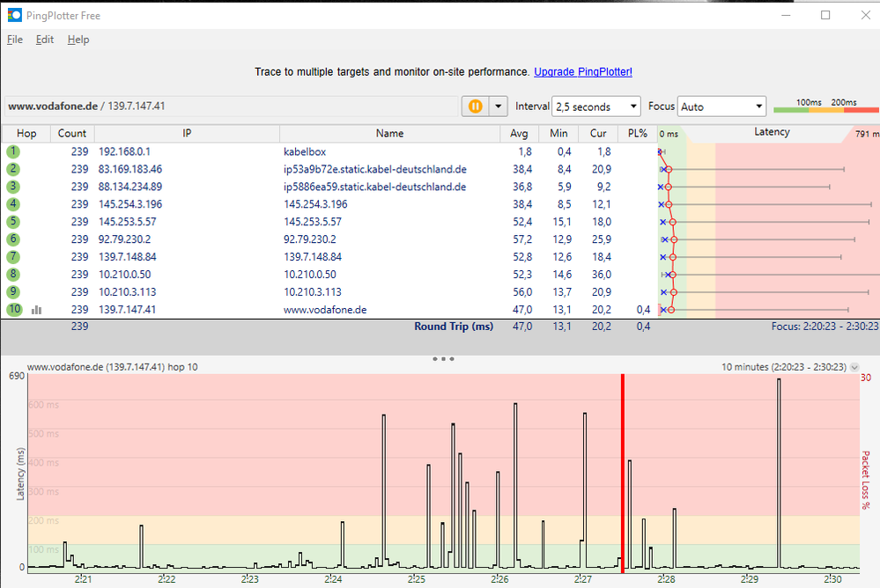Pause the trace with the orange pause button

point(475,106)
